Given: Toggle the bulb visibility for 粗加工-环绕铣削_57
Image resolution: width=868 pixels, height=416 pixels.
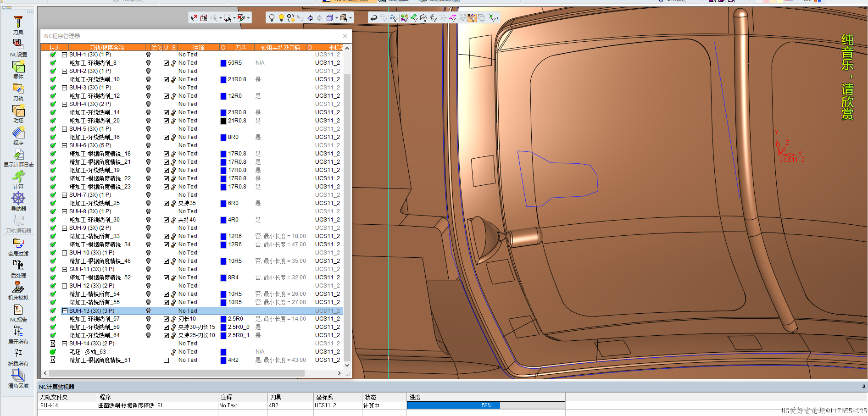Looking at the screenshot, I should [x=148, y=319].
